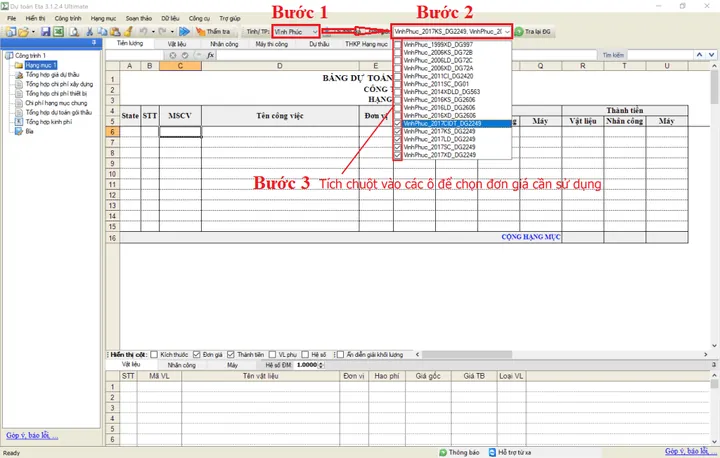Open the Nhân công tab in the bottom panel

coord(181,365)
